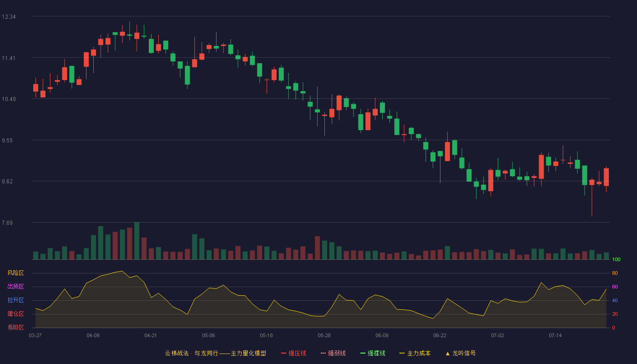Click the 10.48 price axis label

tap(9, 99)
